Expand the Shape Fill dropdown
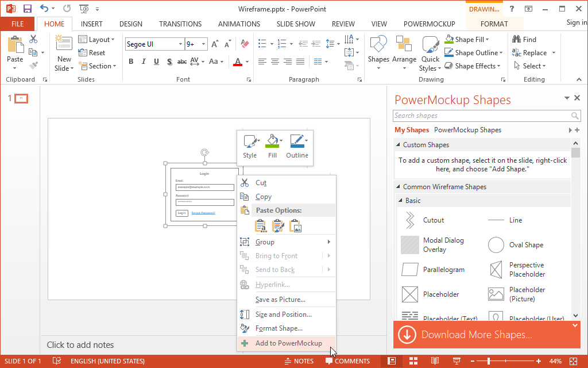 pyautogui.click(x=487, y=40)
